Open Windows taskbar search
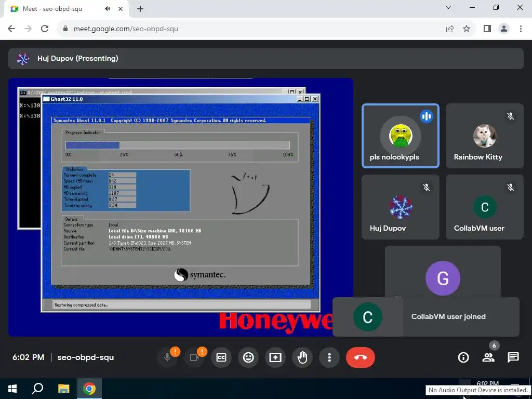 pos(37,389)
